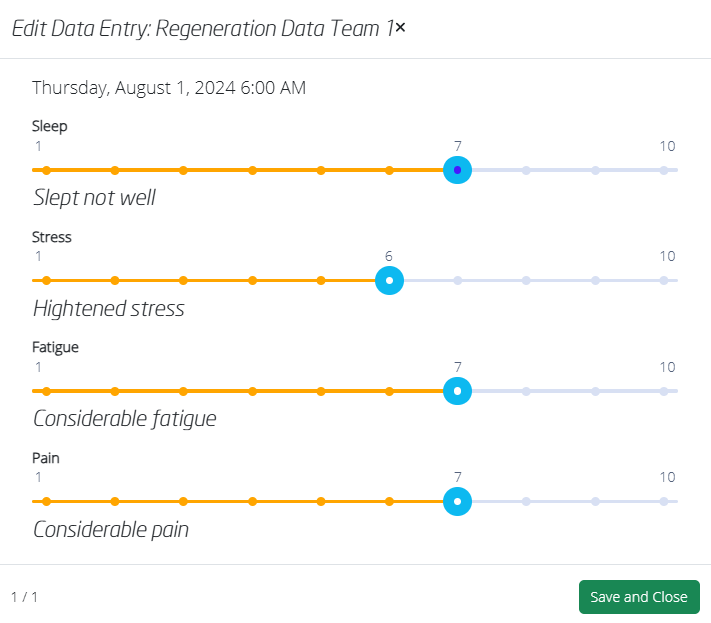This screenshot has width=711, height=623.
Task: Select the Fatigue slider handle at 7
Action: (458, 391)
